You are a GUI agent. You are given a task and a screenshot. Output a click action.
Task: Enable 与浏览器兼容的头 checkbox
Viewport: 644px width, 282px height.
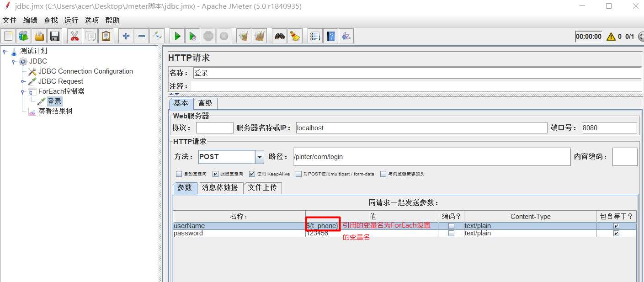coord(383,174)
